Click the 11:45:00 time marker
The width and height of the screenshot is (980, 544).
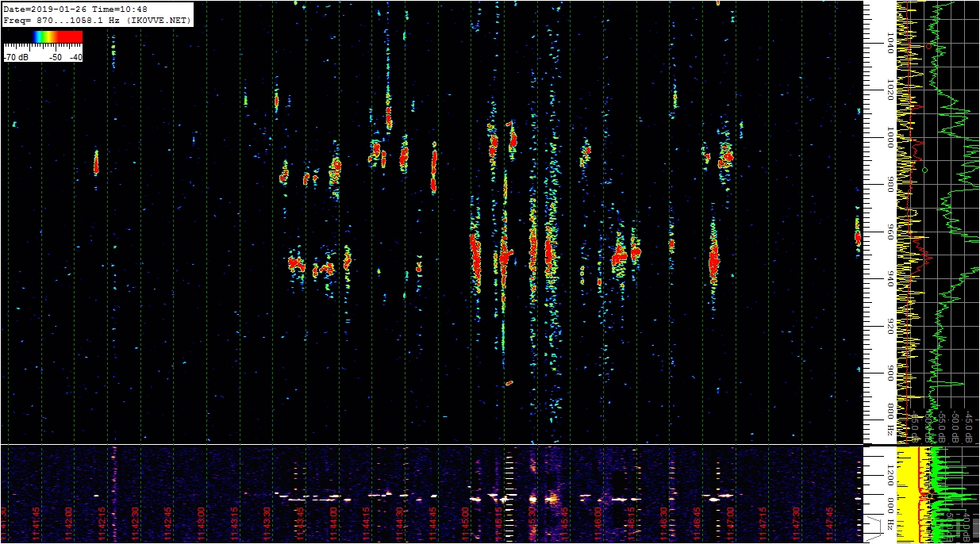(x=467, y=522)
